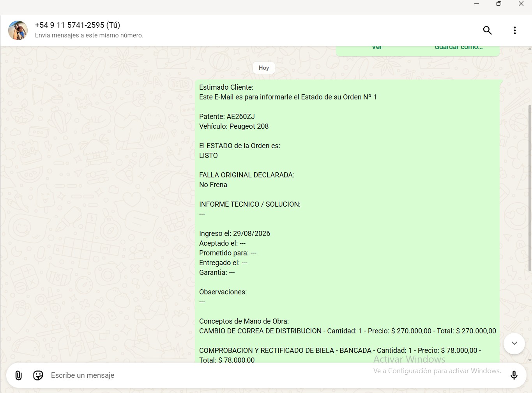Click the 'Estimado Cliente:' line
The width and height of the screenshot is (532, 393).
point(226,87)
